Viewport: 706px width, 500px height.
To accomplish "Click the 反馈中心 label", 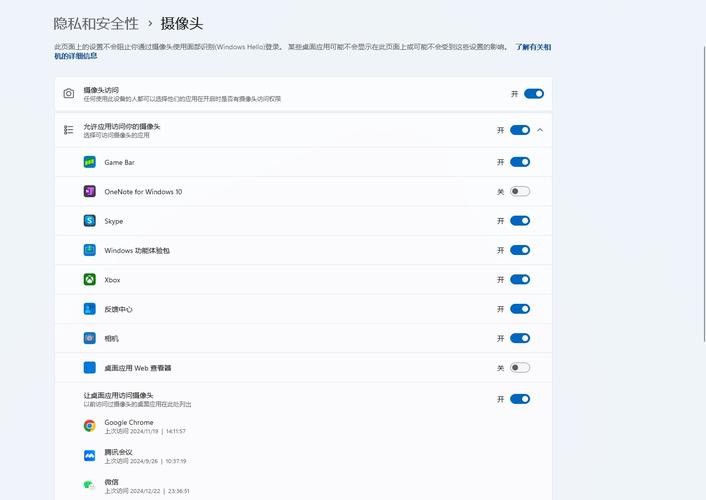I will point(118,309).
